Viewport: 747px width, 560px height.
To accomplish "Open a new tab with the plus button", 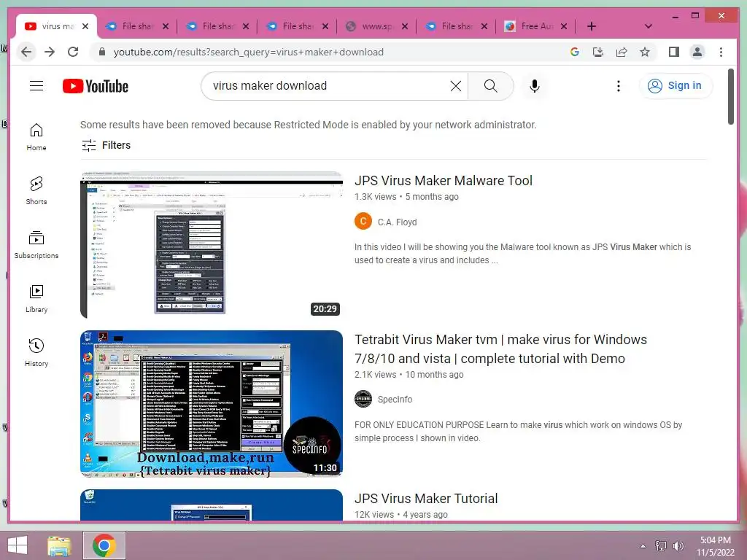I will coord(591,26).
